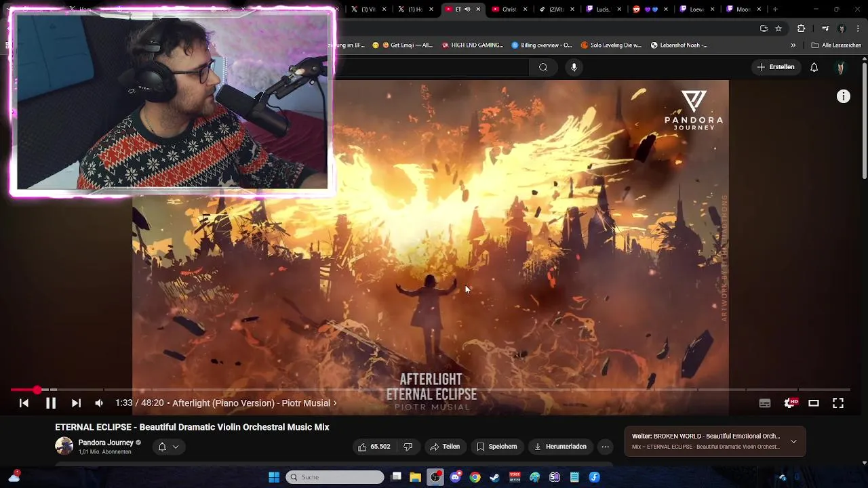Open Steam from taskbar

coord(495,477)
